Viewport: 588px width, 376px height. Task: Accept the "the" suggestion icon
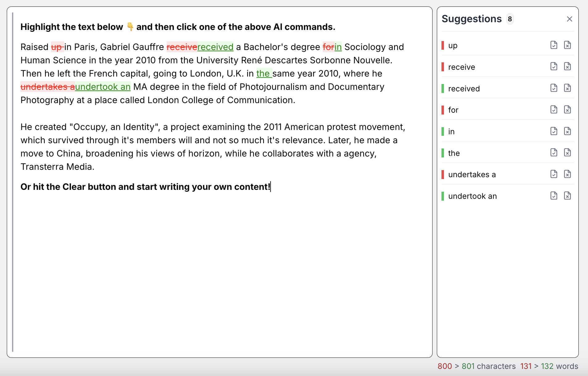[554, 152]
